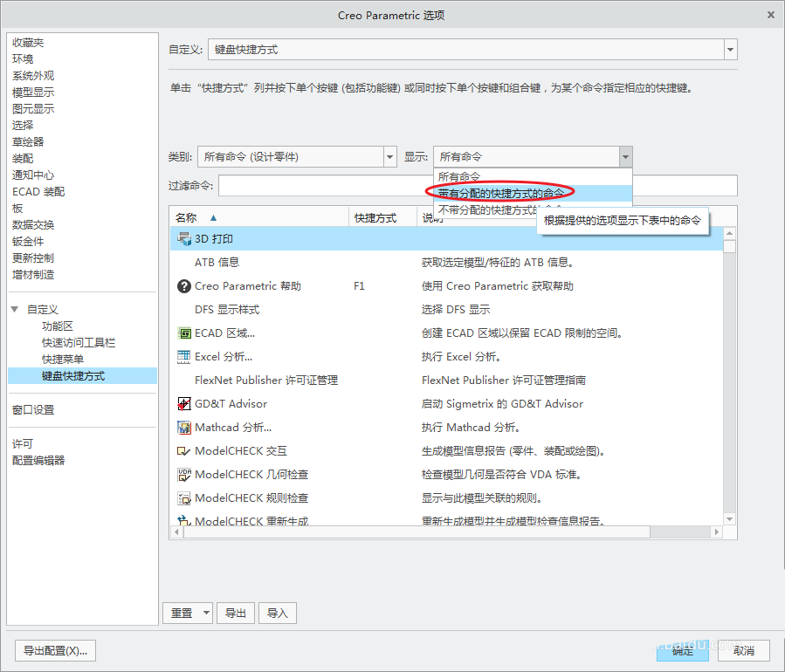Open 系统外观 settings category

[x=33, y=76]
